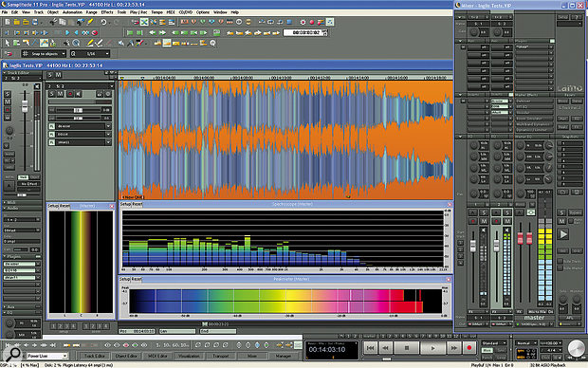588x368 pixels.
Task: Toggle Mono button in Mixer
Action: [x=520, y=205]
